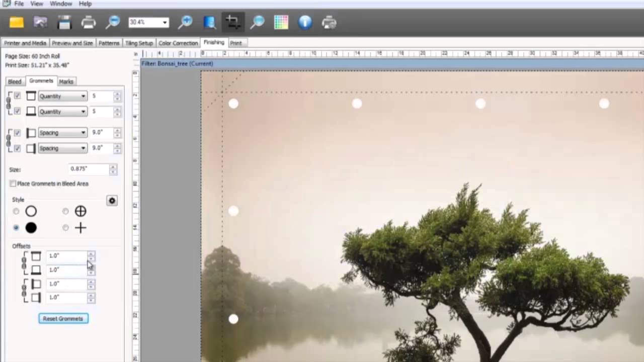This screenshot has height=362, width=644.
Task: Click the right edge icon in grommet rows
Action: (31, 148)
